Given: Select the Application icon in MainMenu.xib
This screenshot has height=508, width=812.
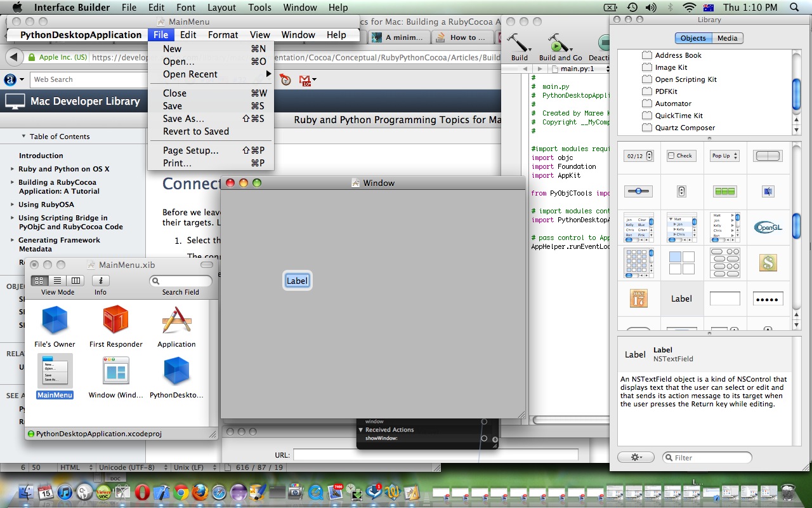Looking at the screenshot, I should (176, 321).
